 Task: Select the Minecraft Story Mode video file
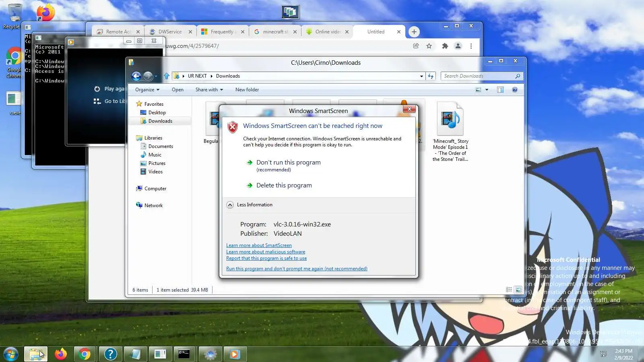coord(450,131)
